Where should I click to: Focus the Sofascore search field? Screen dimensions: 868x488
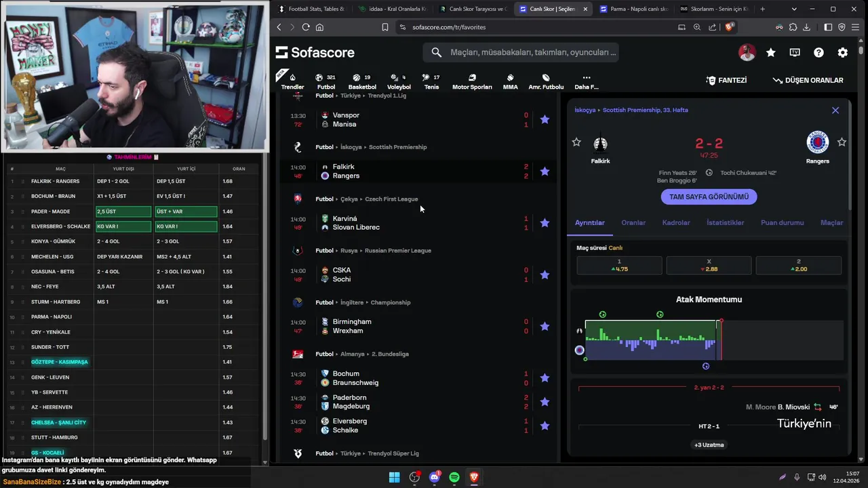(521, 52)
